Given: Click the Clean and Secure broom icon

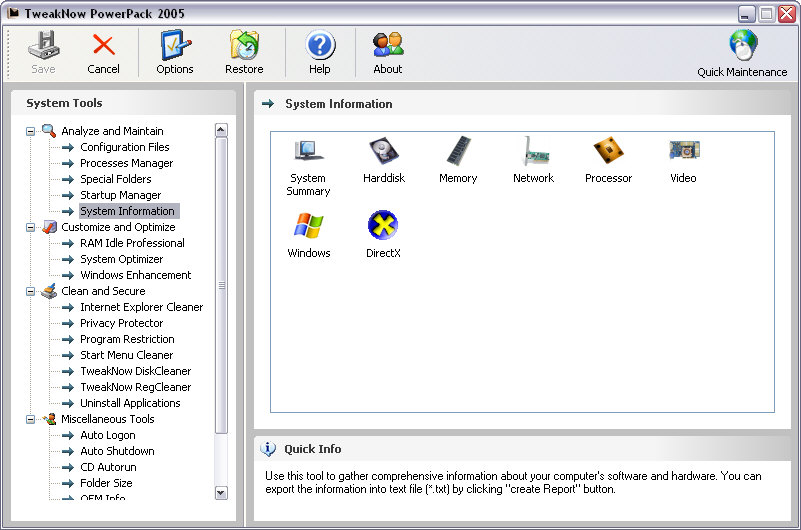Looking at the screenshot, I should pyautogui.click(x=49, y=291).
